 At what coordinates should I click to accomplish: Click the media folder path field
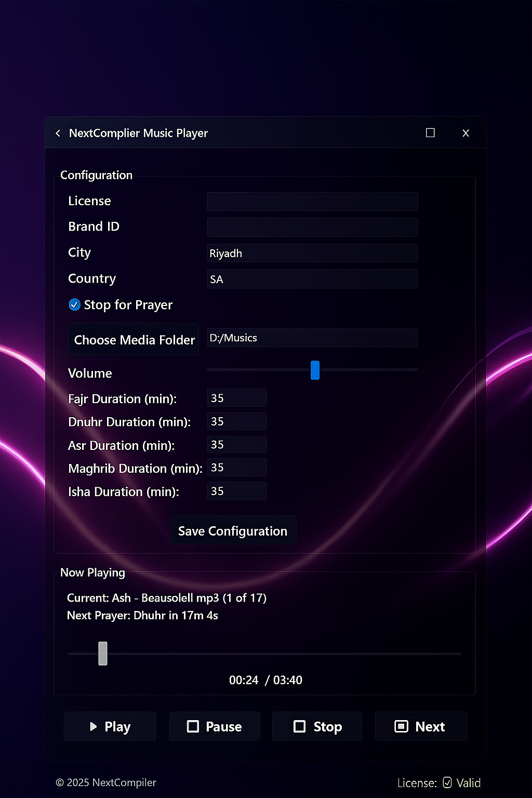click(x=312, y=338)
